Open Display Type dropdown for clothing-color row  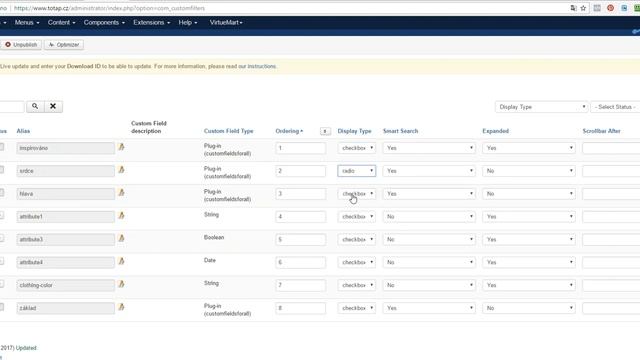356,285
